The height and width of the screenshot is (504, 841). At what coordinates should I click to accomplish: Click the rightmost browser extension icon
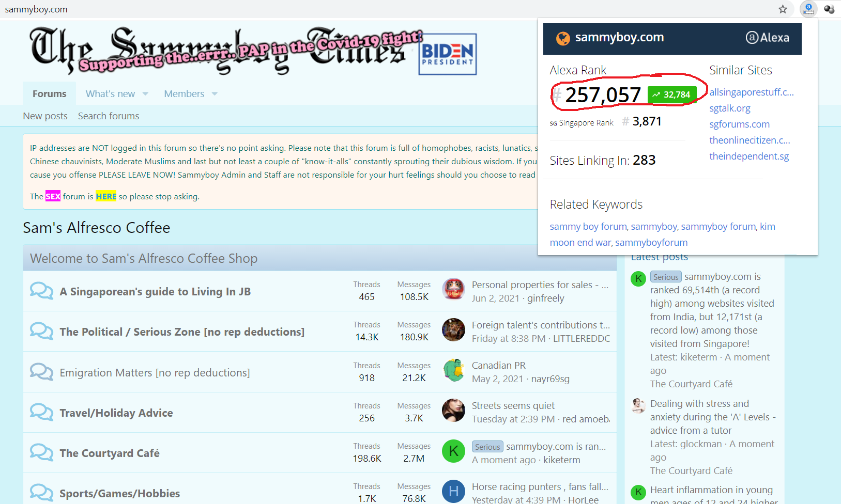(x=829, y=9)
